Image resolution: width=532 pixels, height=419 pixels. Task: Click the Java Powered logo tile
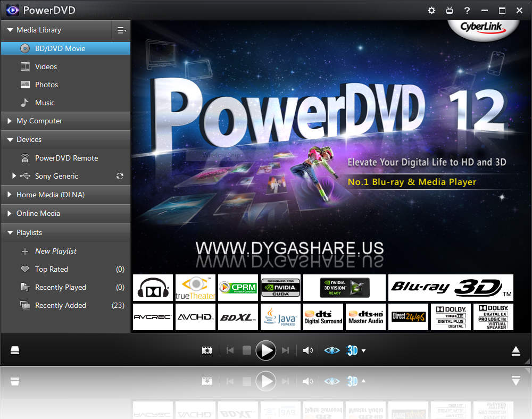pos(280,317)
